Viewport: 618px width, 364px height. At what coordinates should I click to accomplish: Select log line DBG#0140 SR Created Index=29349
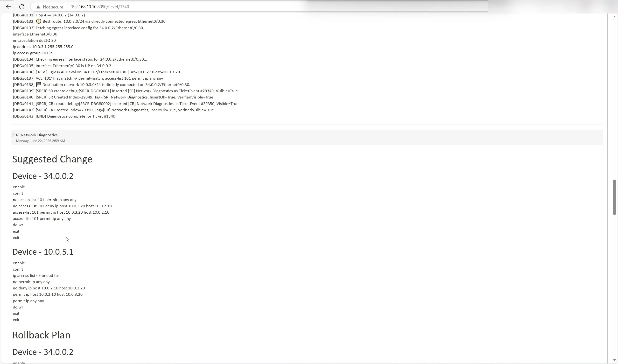113,97
